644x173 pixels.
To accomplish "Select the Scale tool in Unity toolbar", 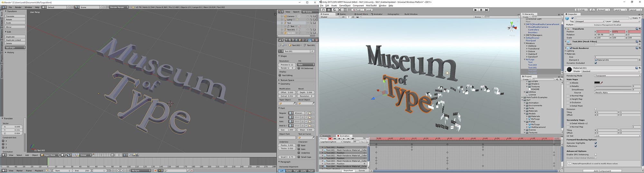I will [340, 10].
